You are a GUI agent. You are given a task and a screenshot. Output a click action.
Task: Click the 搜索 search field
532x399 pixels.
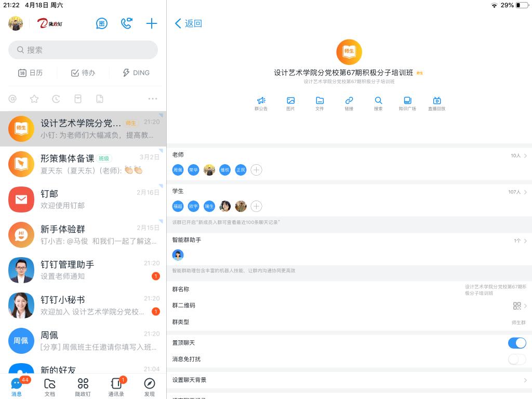coord(83,50)
